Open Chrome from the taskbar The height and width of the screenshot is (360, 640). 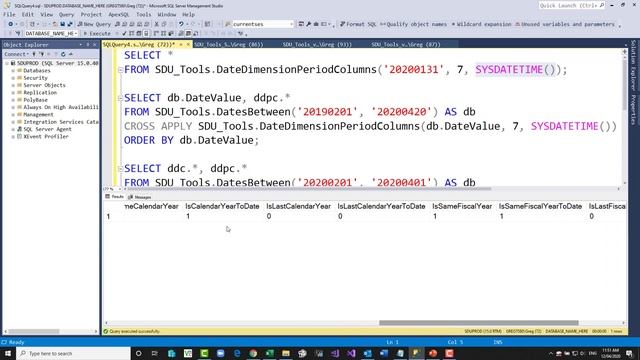(x=253, y=353)
